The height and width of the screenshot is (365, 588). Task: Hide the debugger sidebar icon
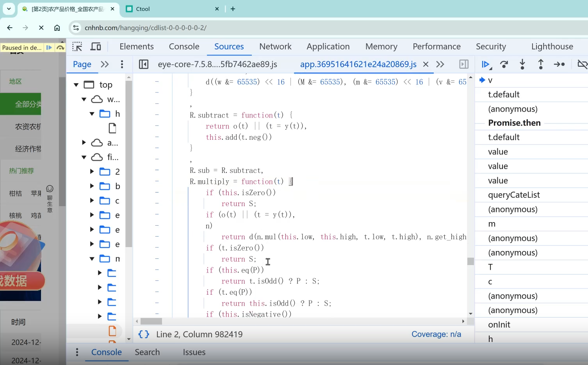point(464,64)
